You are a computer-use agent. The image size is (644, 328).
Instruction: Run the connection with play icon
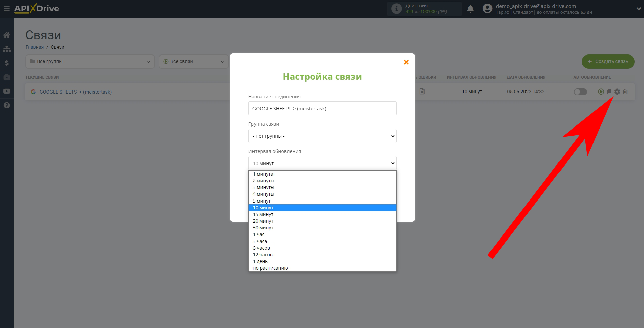click(x=601, y=92)
